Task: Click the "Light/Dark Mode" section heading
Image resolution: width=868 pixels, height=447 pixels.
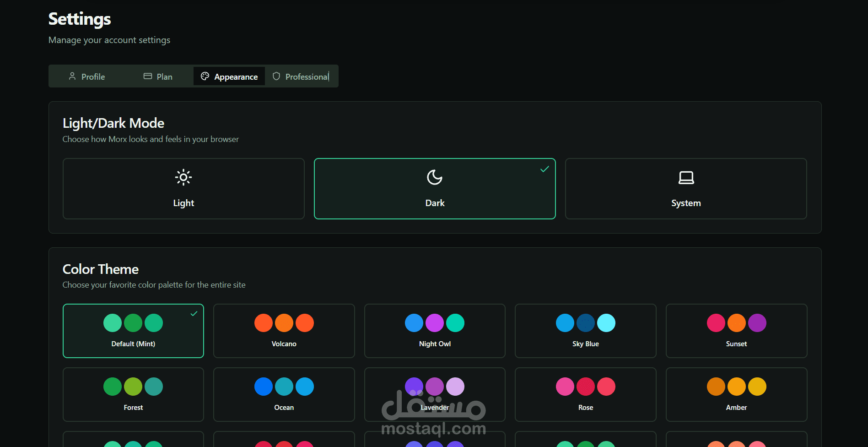Action: click(x=113, y=123)
